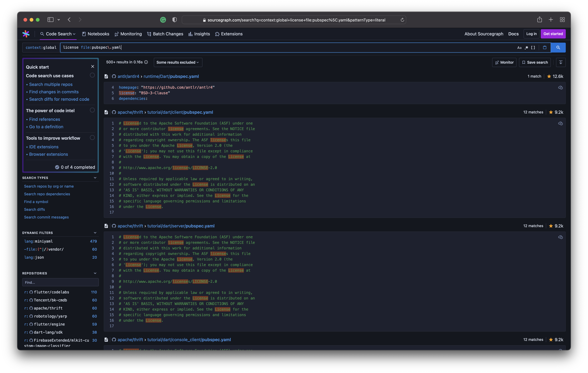
Task: Toggle structural search brackets icon
Action: [x=533, y=48]
